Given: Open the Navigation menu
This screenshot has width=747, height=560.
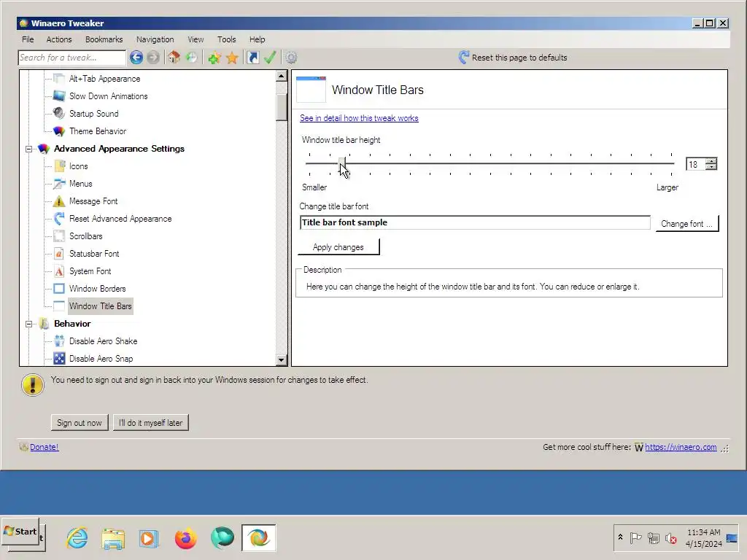Looking at the screenshot, I should tap(155, 39).
